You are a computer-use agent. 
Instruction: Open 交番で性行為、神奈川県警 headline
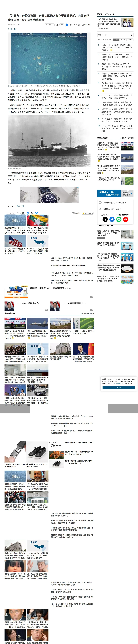[72, 514]
